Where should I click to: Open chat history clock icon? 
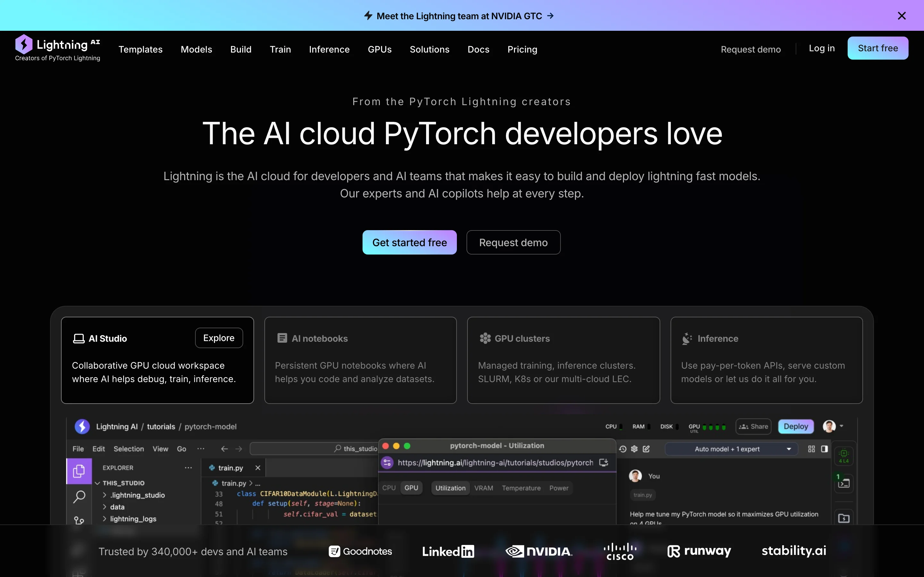pos(623,449)
